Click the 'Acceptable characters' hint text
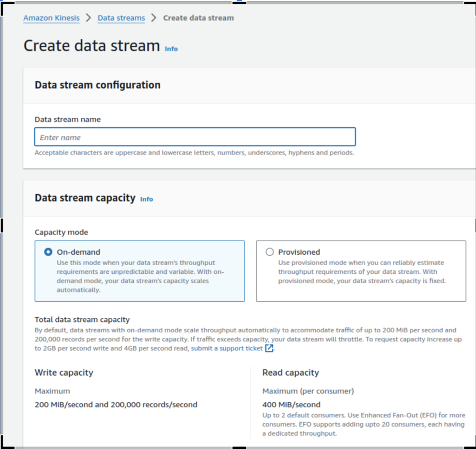476x449 pixels. coord(194,153)
